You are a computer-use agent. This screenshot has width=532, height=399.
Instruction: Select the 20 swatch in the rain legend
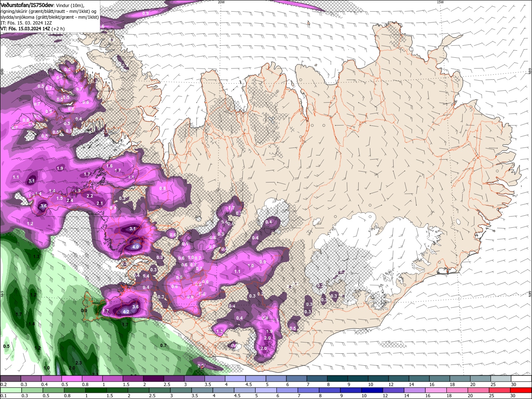[x=478, y=390]
